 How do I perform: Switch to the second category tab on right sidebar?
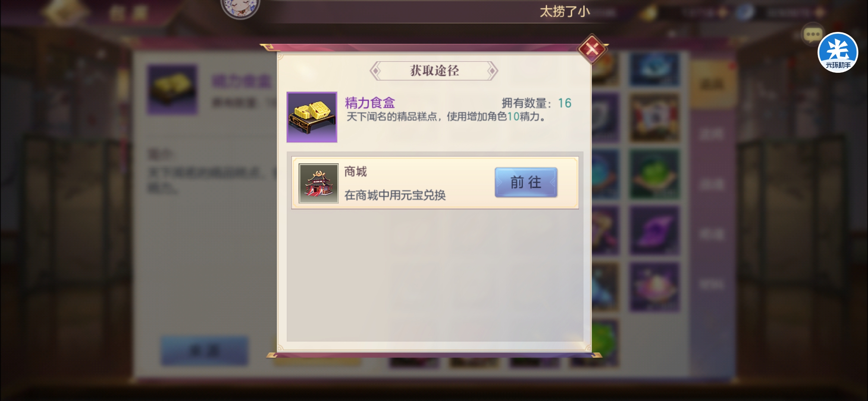[711, 134]
